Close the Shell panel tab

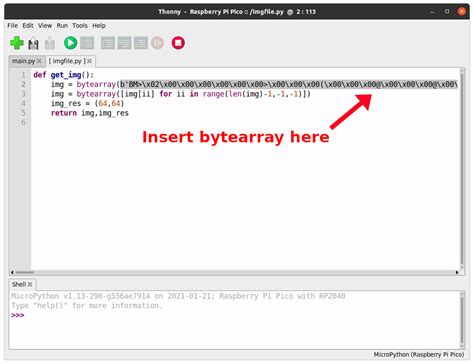point(30,284)
